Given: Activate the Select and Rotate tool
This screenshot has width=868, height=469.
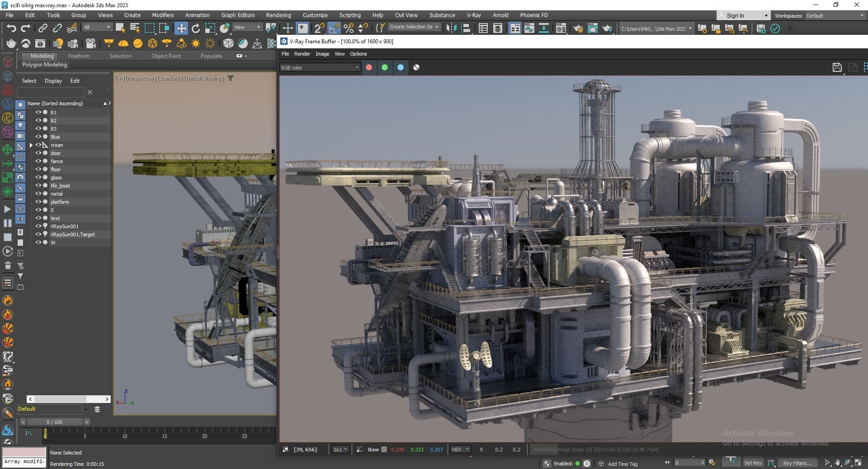Looking at the screenshot, I should coord(196,28).
